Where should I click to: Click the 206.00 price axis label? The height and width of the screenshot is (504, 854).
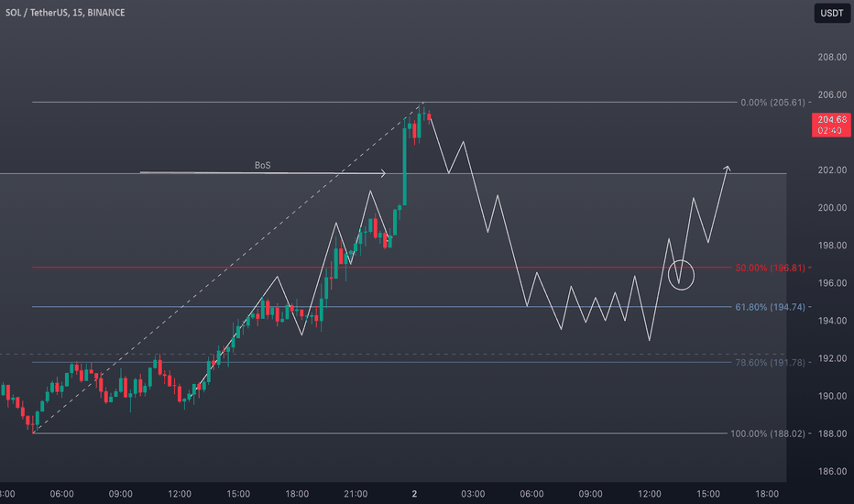coord(832,94)
